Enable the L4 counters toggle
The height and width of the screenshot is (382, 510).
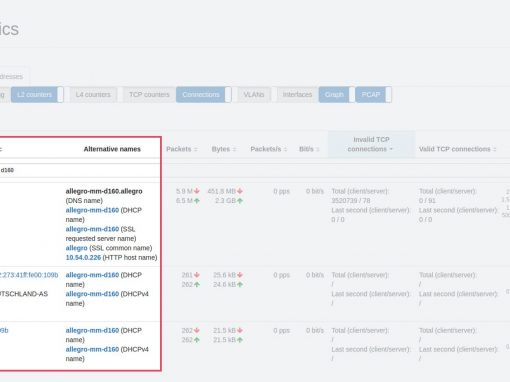coord(93,95)
